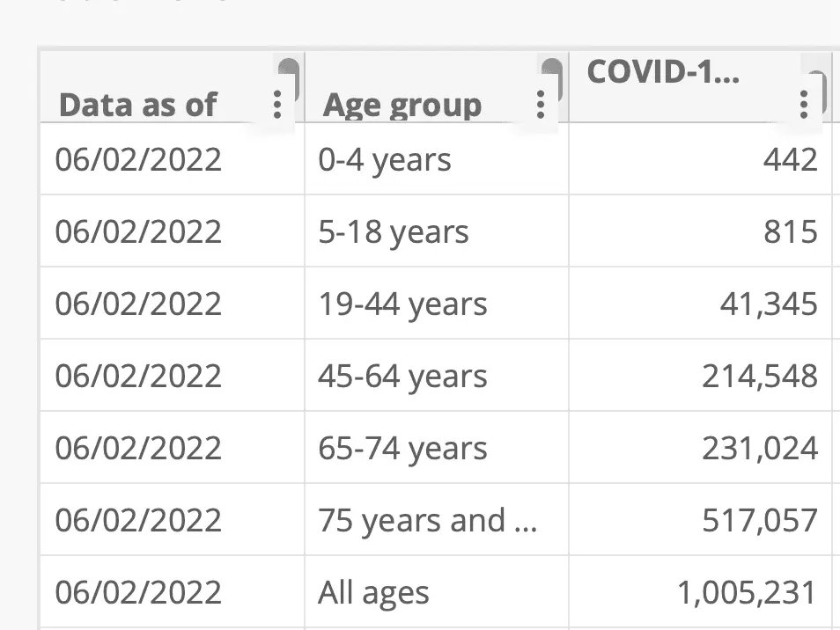This screenshot has height=630, width=840.
Task: Open the COVID-1… column kebab menu
Action: (803, 104)
